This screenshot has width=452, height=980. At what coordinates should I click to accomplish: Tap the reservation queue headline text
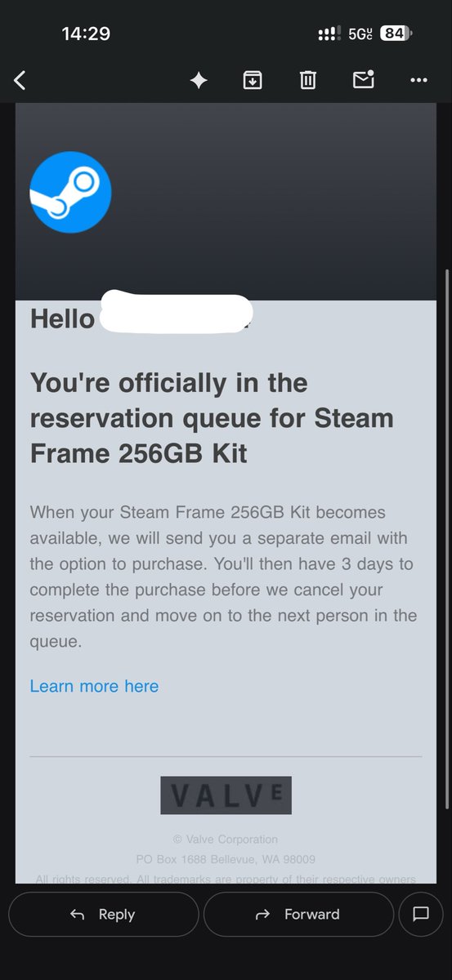coord(212,418)
